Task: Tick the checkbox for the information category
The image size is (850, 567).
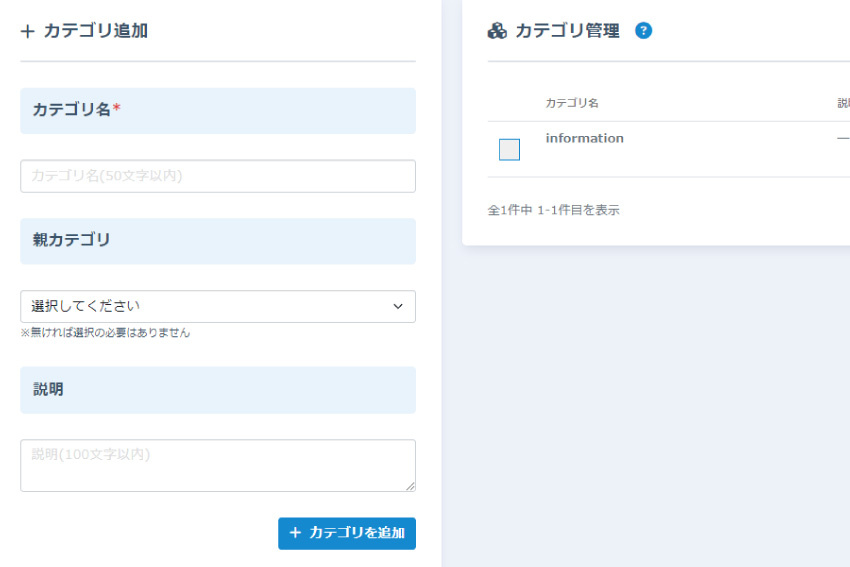Action: pos(509,150)
